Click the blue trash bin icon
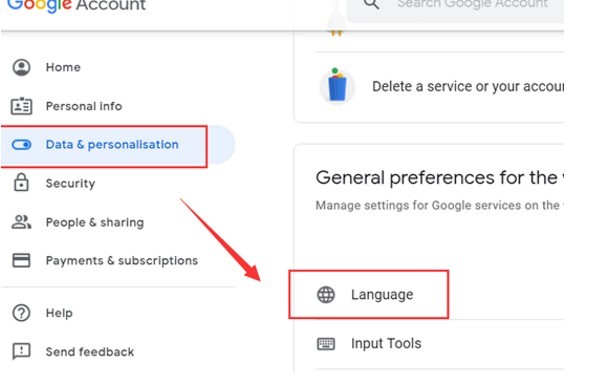Viewport: 590px width, 372px height. coord(337,86)
